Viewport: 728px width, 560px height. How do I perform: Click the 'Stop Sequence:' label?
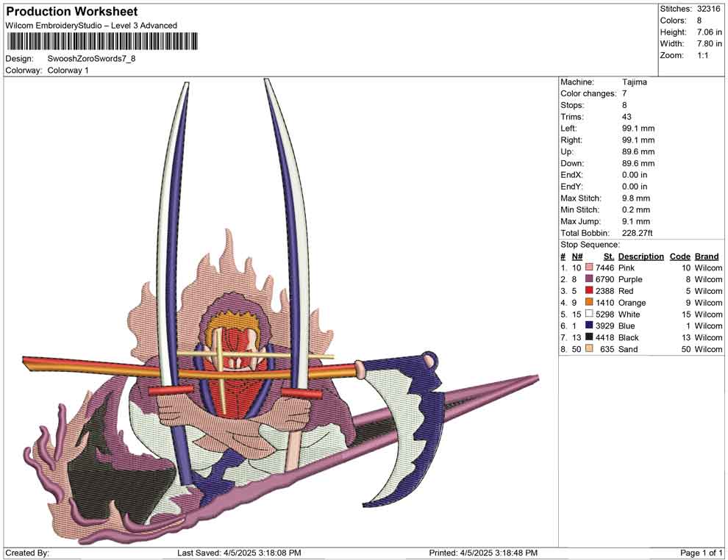tap(590, 245)
